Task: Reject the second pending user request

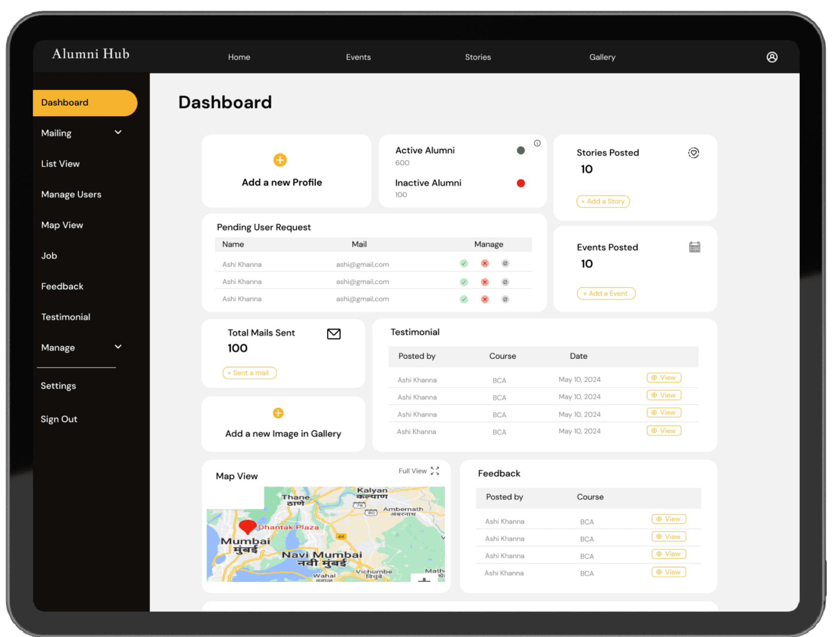Action: (484, 282)
